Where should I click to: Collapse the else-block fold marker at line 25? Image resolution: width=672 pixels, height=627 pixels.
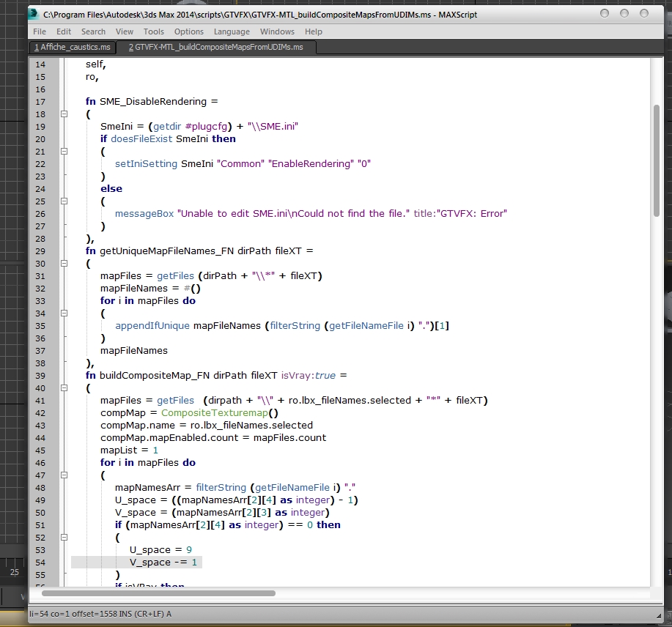(64, 201)
